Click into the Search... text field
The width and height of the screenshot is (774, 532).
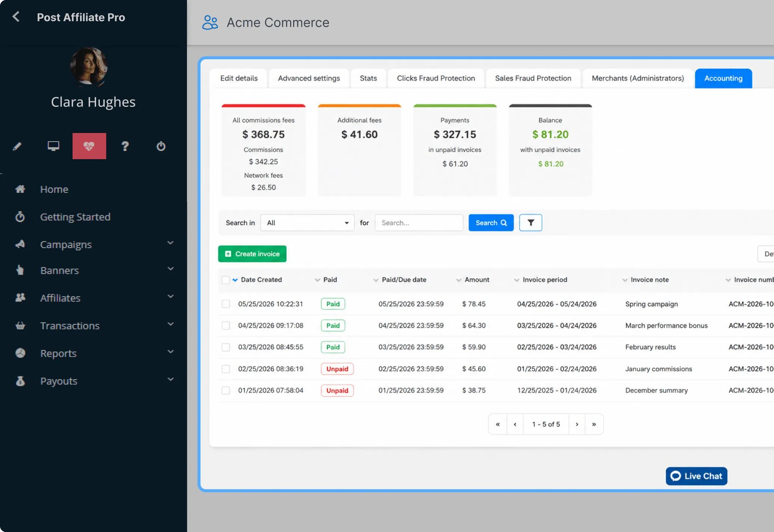[x=419, y=223]
